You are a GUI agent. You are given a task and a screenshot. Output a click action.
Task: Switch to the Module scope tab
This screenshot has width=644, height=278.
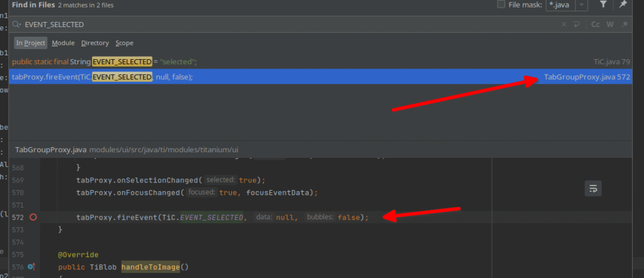pos(63,43)
